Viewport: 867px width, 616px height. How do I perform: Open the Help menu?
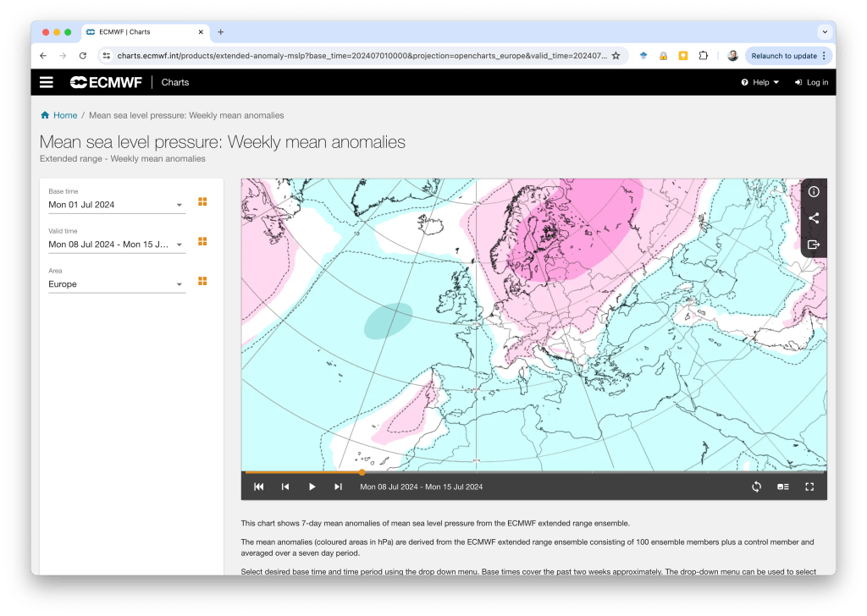coord(760,82)
